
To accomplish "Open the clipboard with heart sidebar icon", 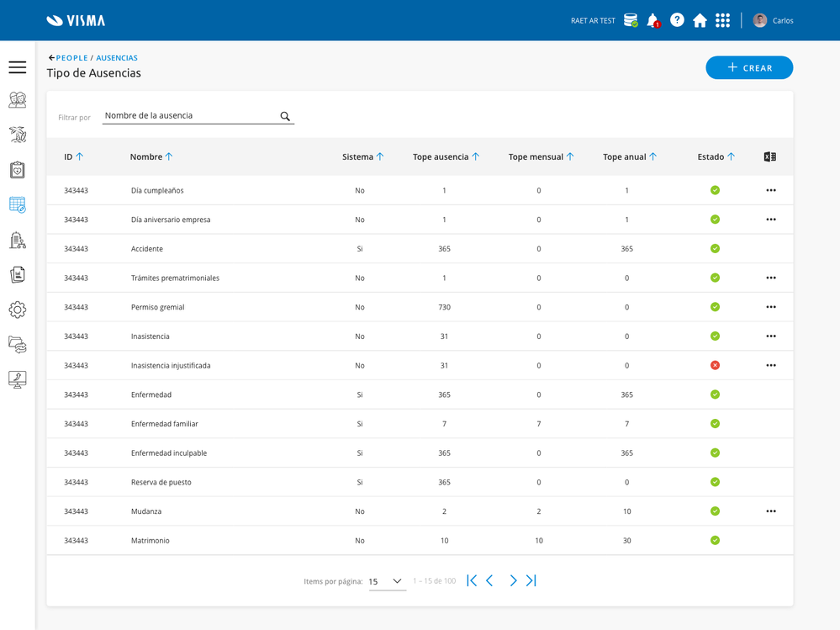I will click(x=17, y=170).
